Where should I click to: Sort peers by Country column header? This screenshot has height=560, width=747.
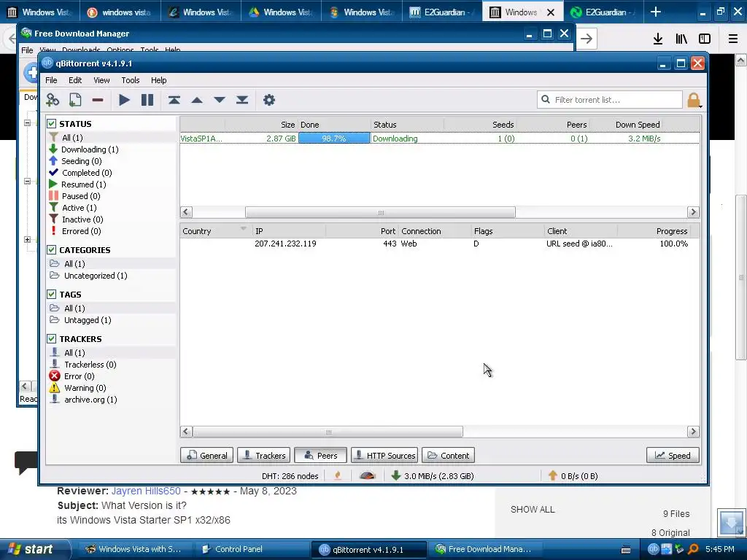215,231
